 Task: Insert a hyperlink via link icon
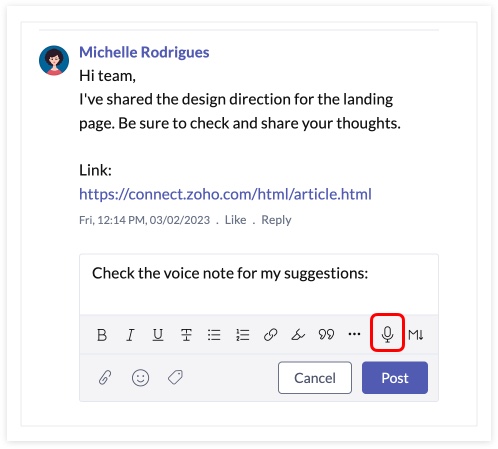coord(270,334)
